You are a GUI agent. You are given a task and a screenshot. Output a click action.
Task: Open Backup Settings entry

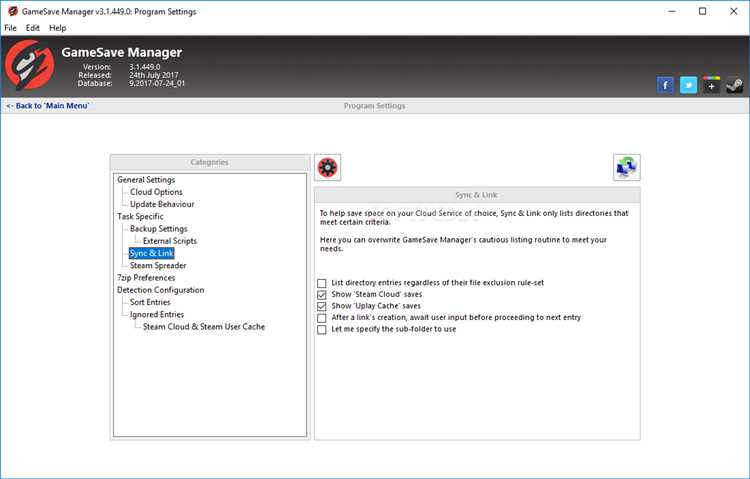click(x=158, y=229)
